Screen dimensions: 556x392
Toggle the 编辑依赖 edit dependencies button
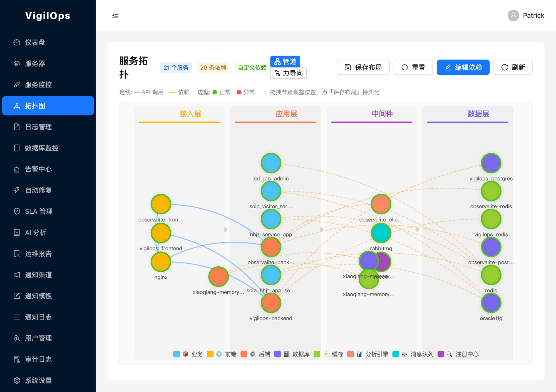click(463, 67)
